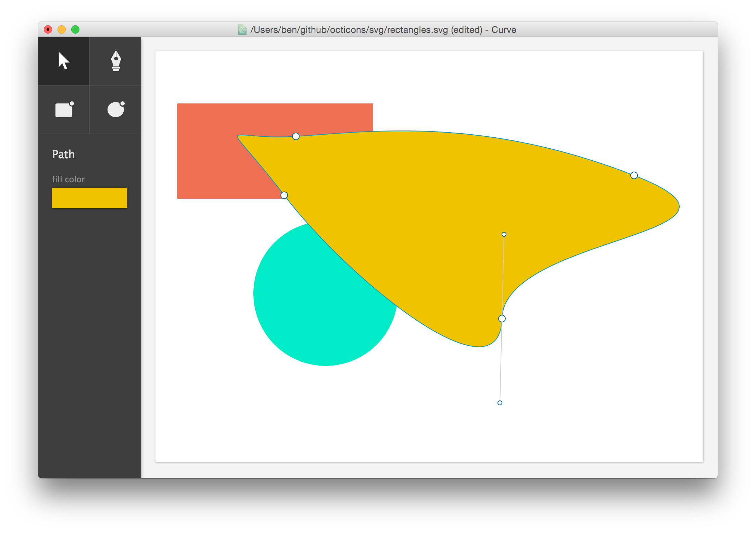This screenshot has height=533, width=756.
Task: Choose the rectangle shape tool
Action: (64, 110)
